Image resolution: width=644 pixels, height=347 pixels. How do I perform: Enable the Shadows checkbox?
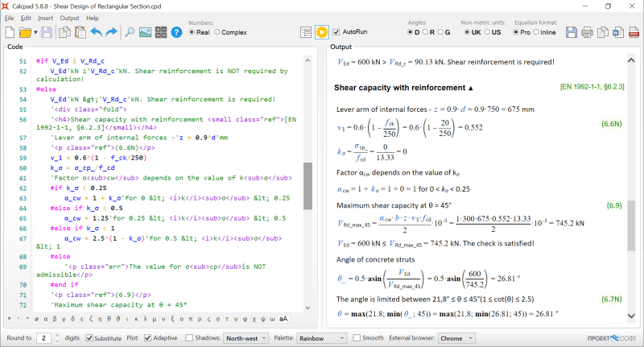pos(189,338)
